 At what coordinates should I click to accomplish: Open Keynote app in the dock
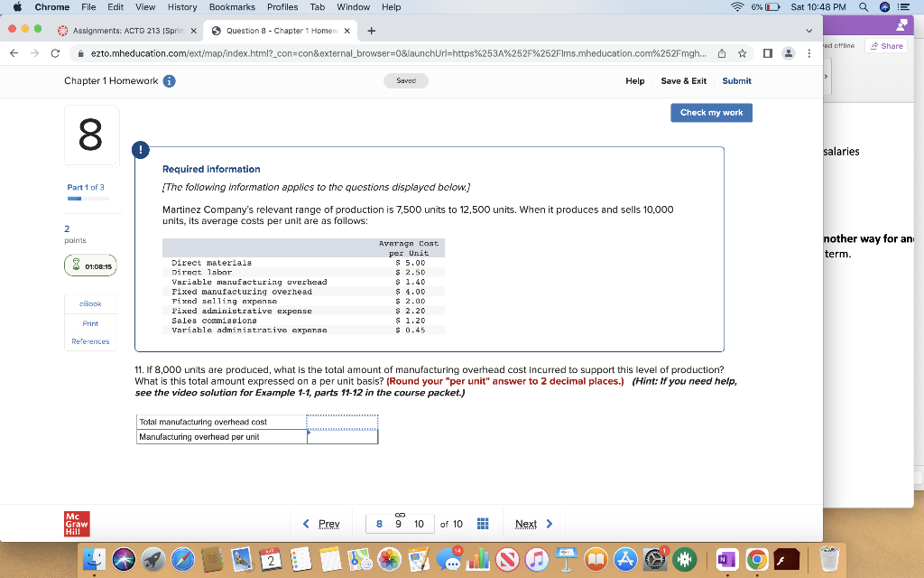567,559
